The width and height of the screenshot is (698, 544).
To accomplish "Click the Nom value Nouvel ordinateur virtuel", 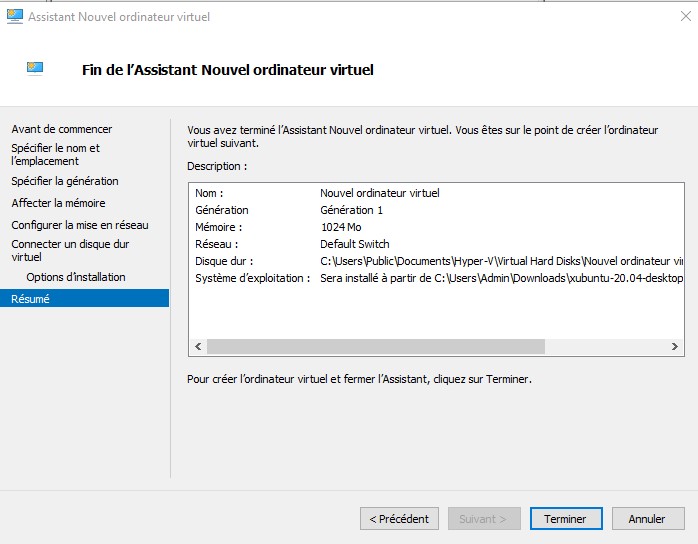I will (x=380, y=193).
